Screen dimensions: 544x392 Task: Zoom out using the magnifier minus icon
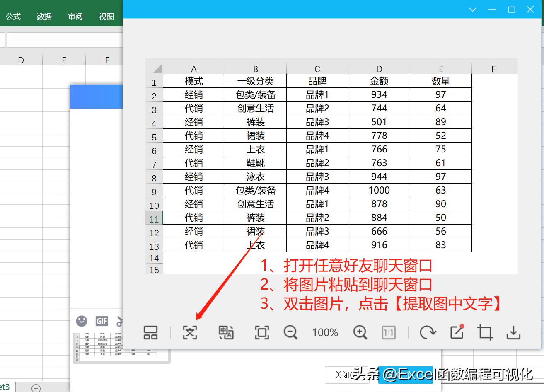(290, 332)
